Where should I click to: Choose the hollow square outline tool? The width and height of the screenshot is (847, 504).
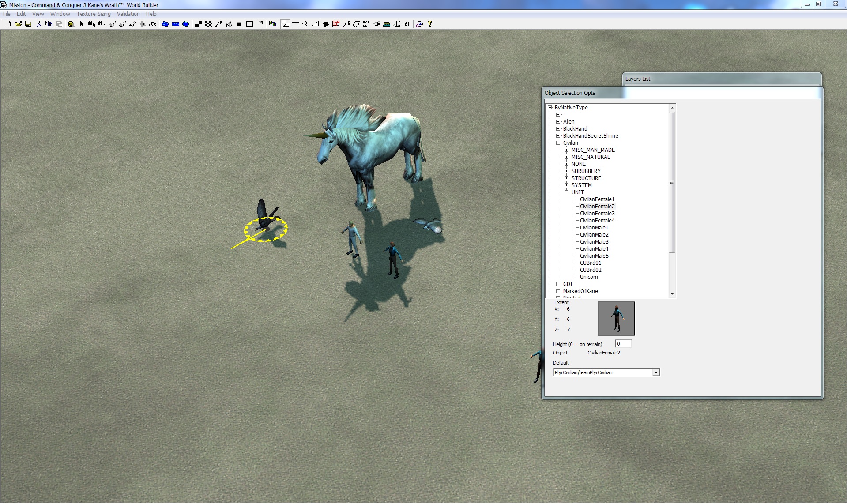click(x=249, y=24)
